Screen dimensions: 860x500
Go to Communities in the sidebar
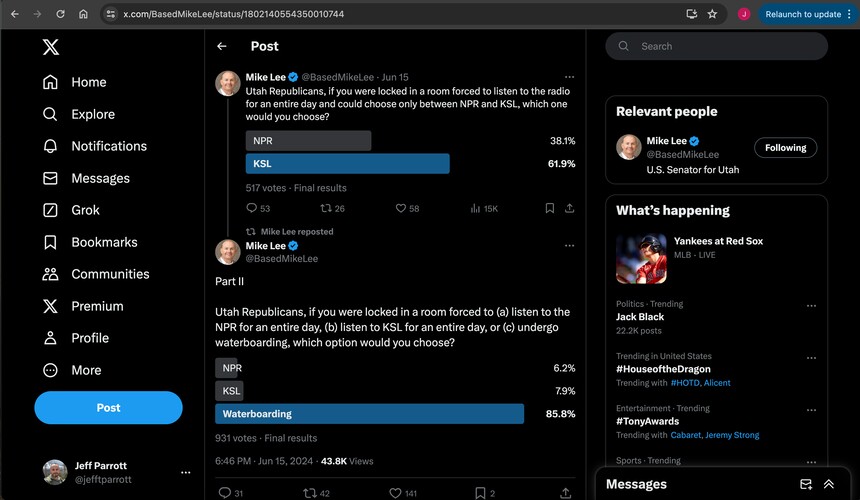(110, 274)
